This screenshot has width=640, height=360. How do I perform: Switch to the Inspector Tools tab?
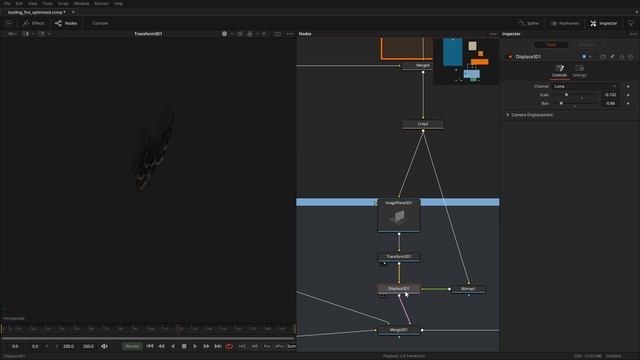click(x=551, y=44)
